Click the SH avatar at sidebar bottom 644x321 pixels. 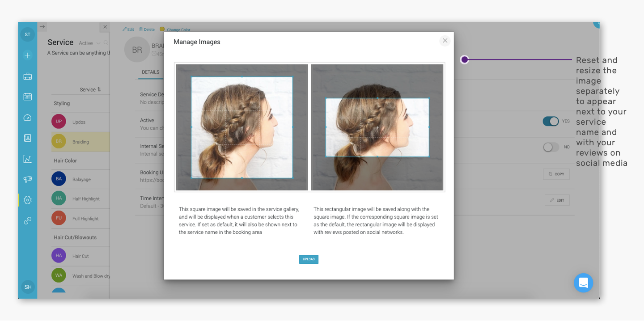[x=28, y=287]
